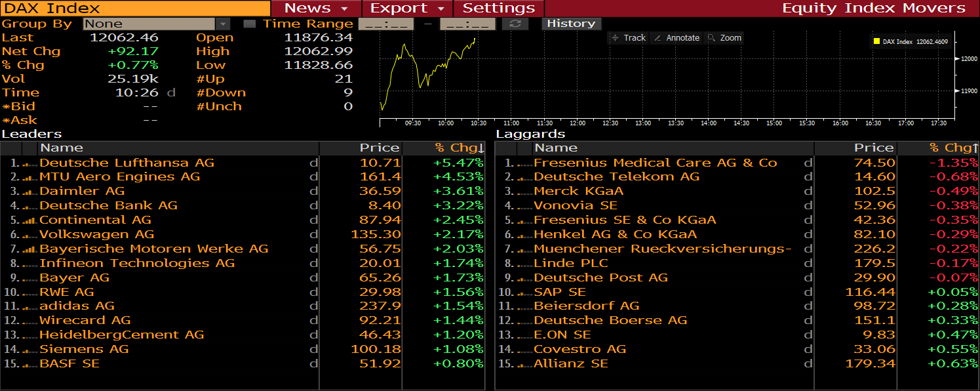This screenshot has width=980, height=391.
Task: Expand the Export menu arrow
Action: (441, 9)
